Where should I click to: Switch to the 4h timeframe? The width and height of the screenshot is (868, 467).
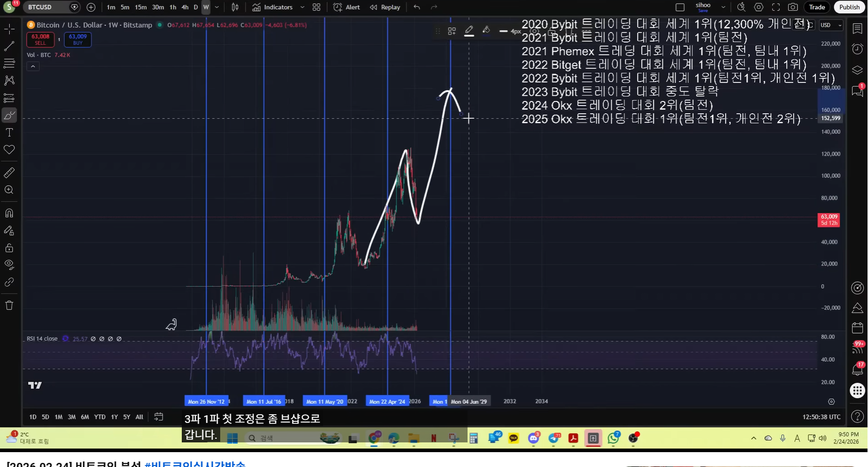click(185, 7)
